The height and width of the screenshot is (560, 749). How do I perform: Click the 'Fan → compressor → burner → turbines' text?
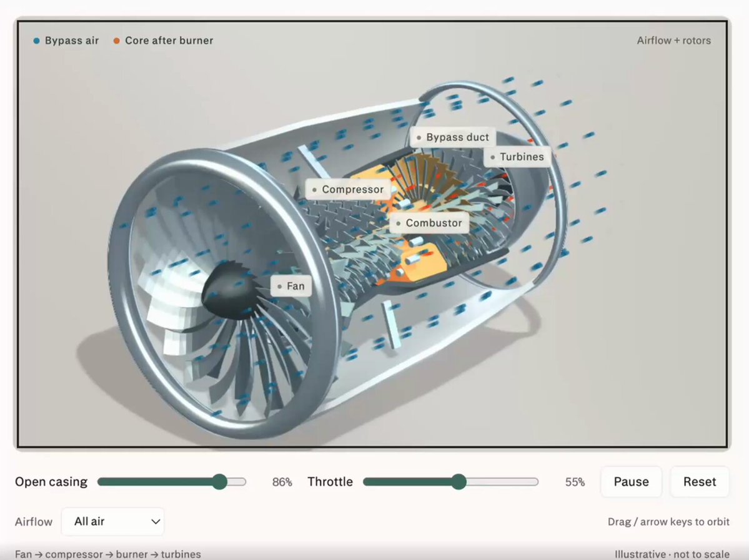click(108, 554)
